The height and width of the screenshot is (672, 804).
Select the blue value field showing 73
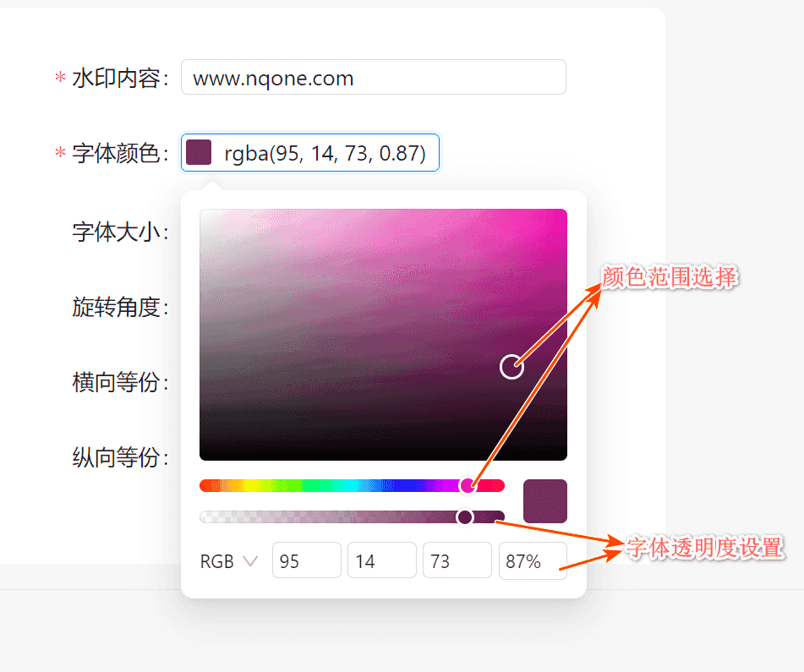click(x=457, y=560)
